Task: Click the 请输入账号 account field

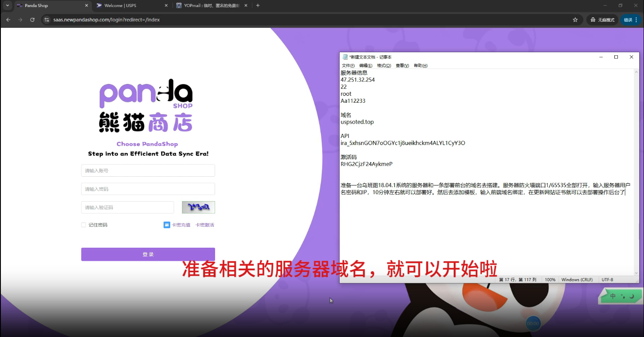Action: coord(148,171)
